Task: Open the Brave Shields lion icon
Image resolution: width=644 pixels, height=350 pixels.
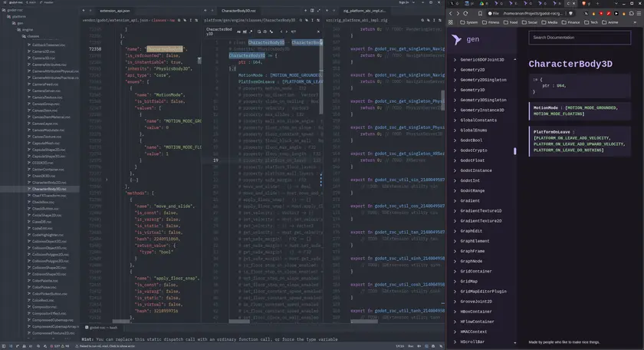Action: (570, 13)
